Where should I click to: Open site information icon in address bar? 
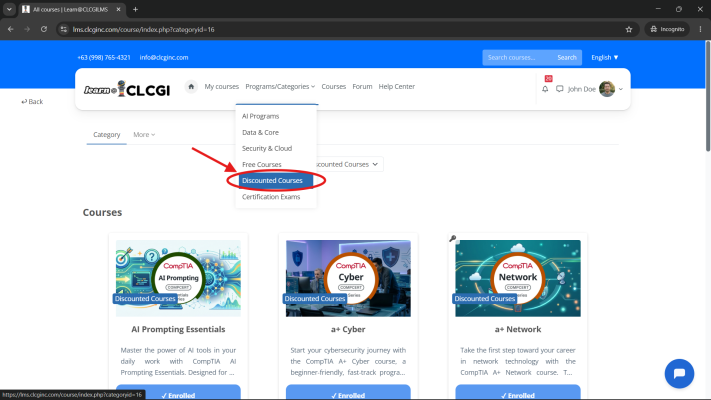pos(63,29)
